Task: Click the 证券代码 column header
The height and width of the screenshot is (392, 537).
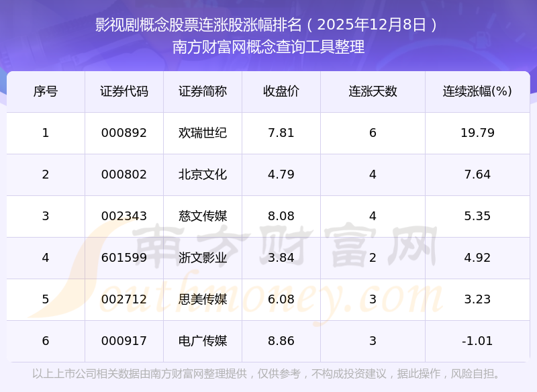Action: tap(124, 91)
